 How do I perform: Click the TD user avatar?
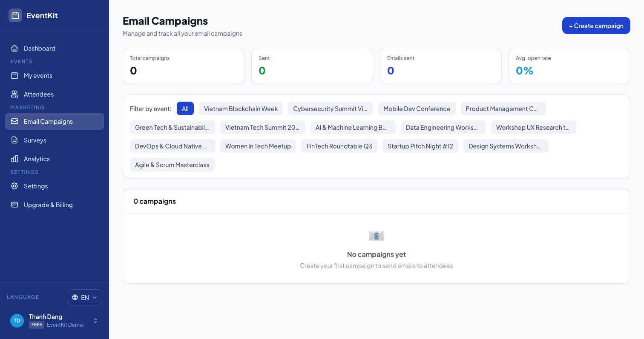[x=17, y=321]
